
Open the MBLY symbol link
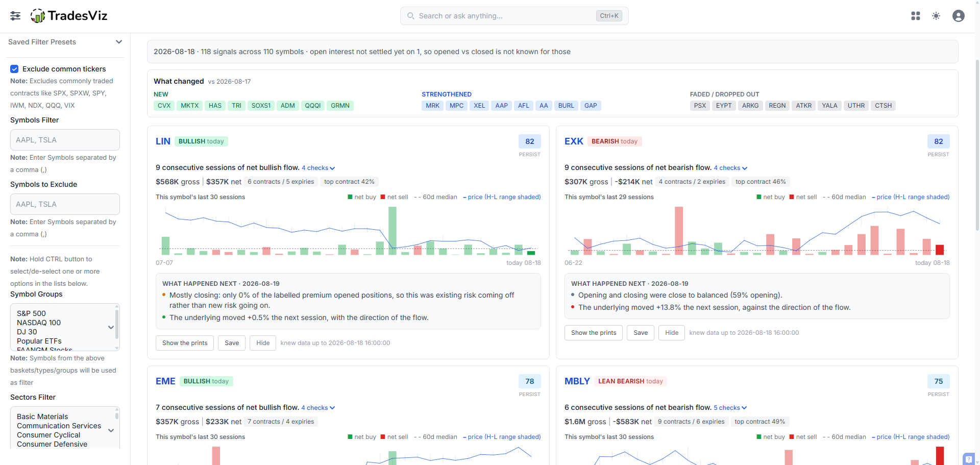click(577, 381)
